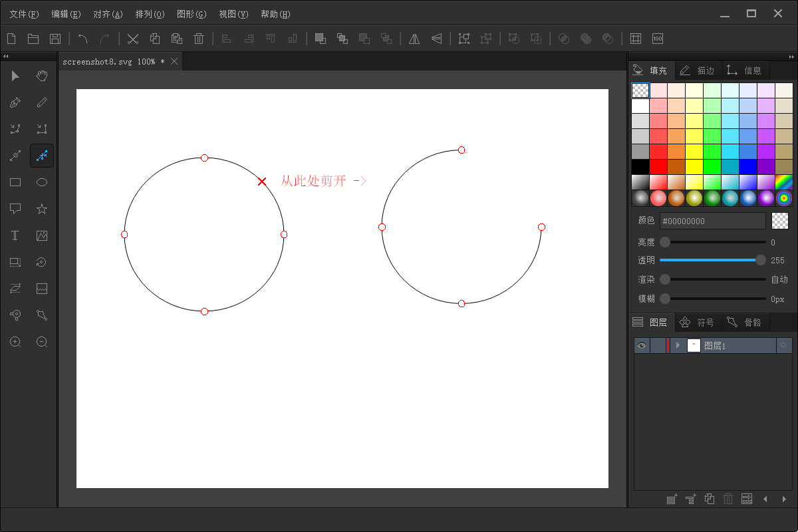
Task: Open the 文件(F) menu
Action: 24,14
